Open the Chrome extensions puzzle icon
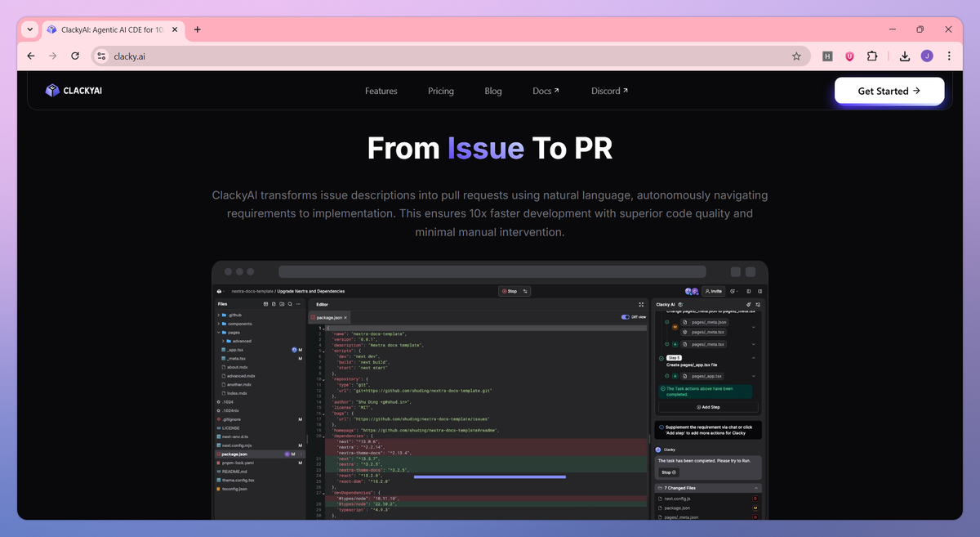This screenshot has height=537, width=980. pyautogui.click(x=872, y=56)
